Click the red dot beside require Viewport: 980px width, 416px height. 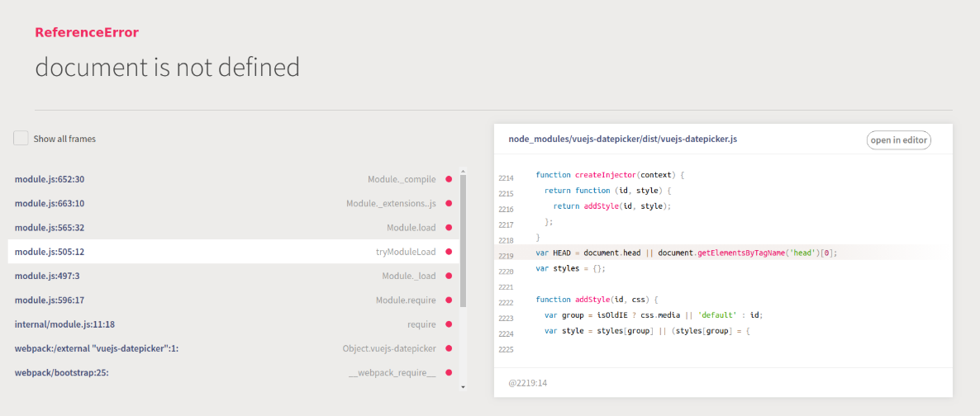pyautogui.click(x=448, y=324)
